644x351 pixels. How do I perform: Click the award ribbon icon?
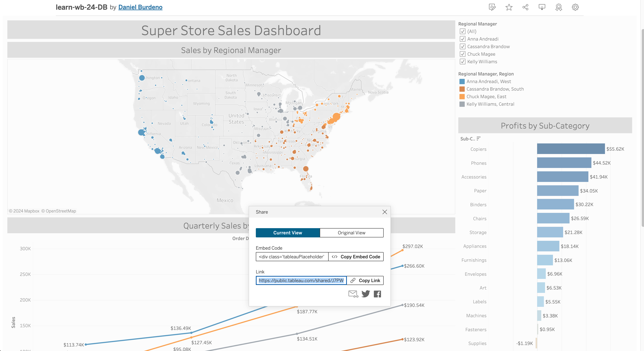click(x=558, y=7)
